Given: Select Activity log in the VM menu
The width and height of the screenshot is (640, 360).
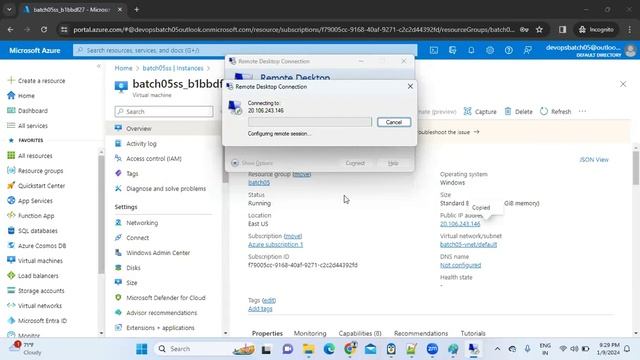Looking at the screenshot, I should point(141,144).
